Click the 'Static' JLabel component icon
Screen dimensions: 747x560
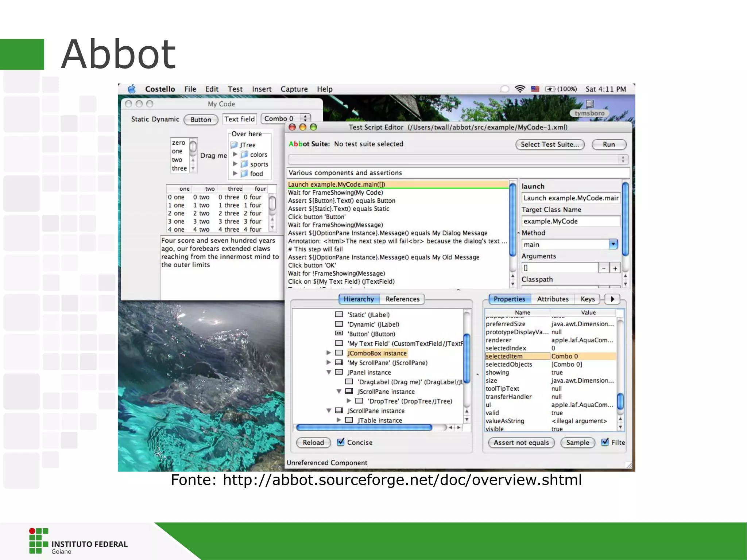coord(339,314)
